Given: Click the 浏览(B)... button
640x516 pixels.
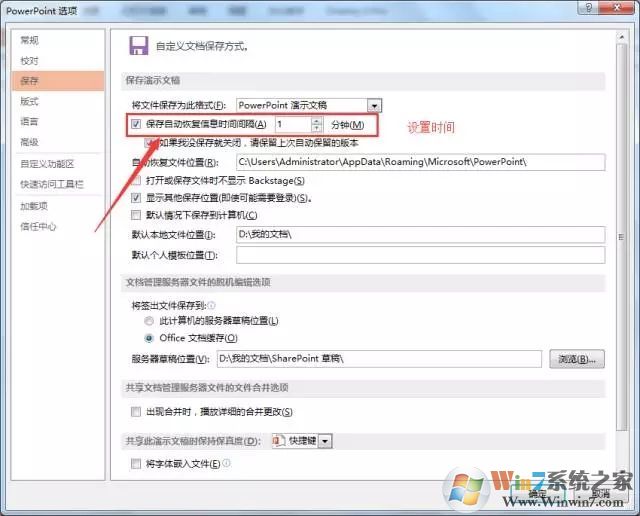Looking at the screenshot, I should (577, 359).
